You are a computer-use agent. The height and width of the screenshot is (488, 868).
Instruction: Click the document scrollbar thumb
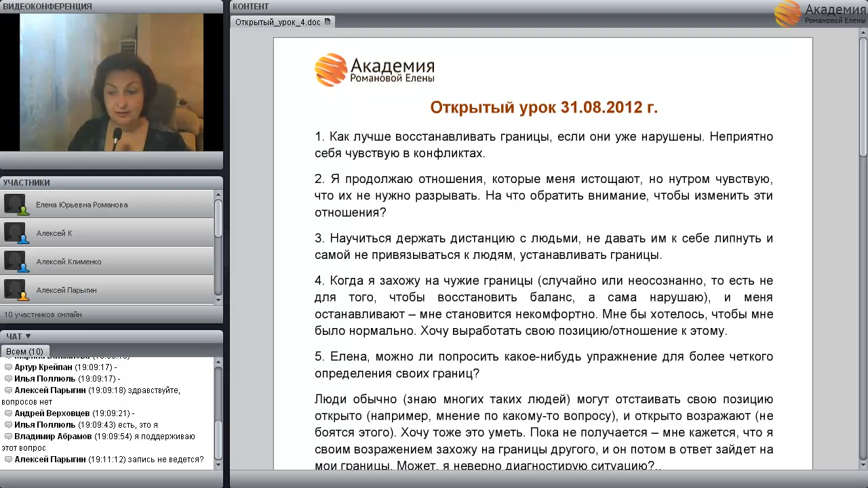863,98
